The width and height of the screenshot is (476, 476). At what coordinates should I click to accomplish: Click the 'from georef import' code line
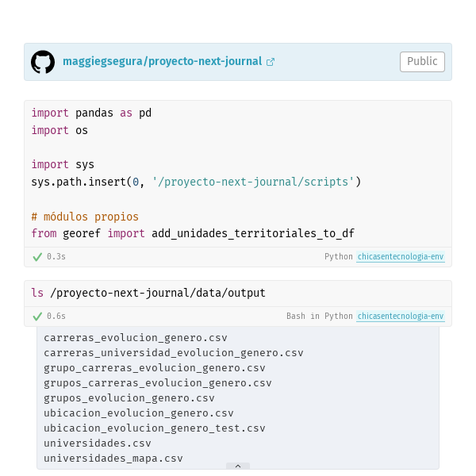coord(193,233)
